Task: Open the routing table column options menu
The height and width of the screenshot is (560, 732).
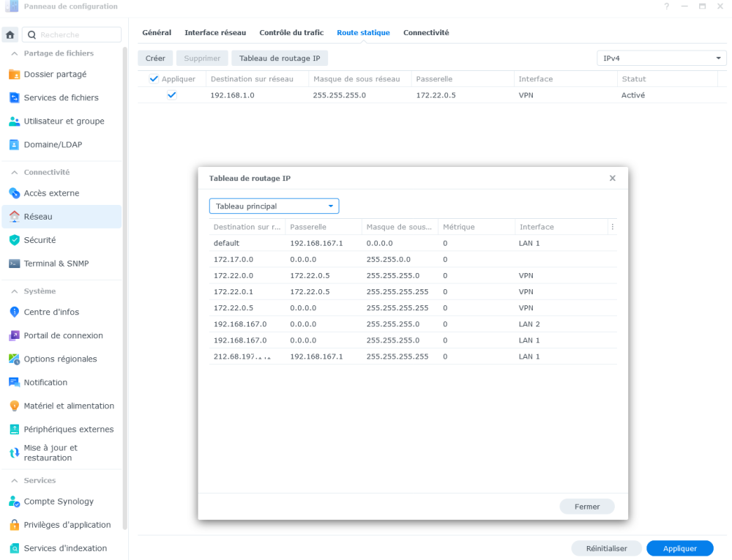Action: 612,227
